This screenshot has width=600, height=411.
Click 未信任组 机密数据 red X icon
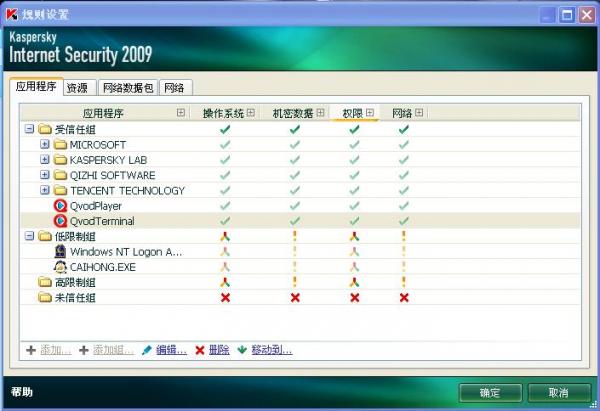click(x=295, y=297)
